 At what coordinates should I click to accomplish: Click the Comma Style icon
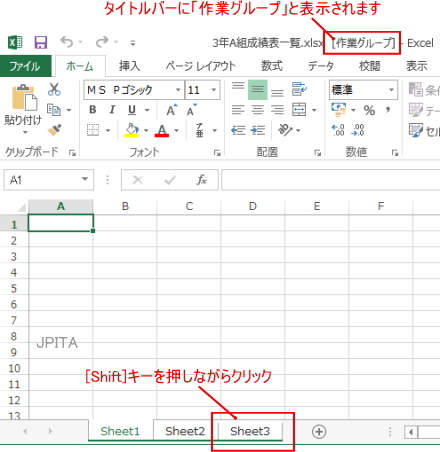click(388, 110)
